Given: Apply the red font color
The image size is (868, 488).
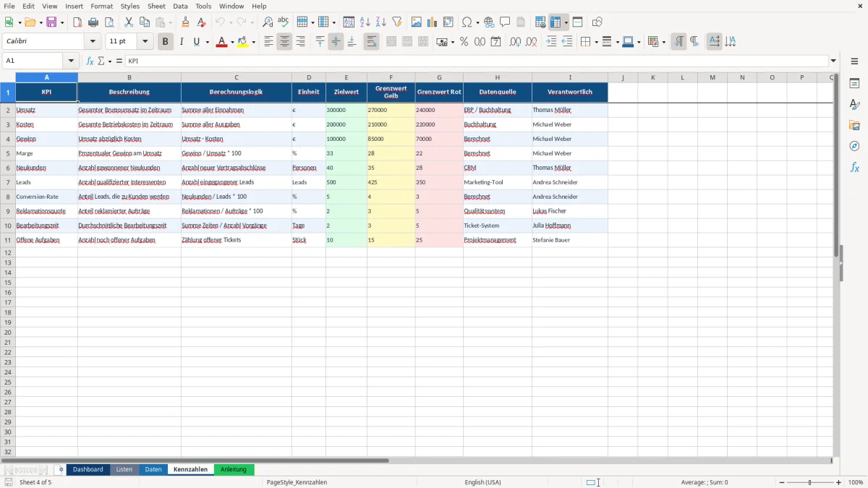Looking at the screenshot, I should pyautogui.click(x=221, y=42).
